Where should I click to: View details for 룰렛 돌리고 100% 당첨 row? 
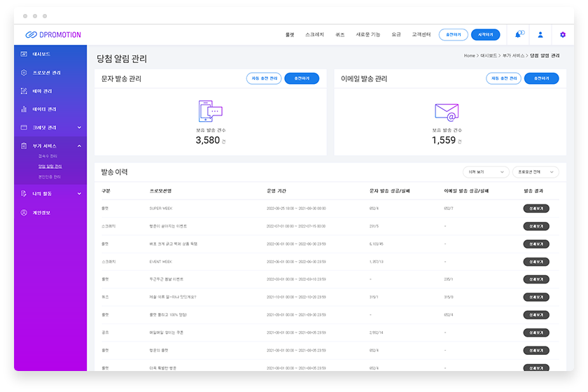tap(536, 315)
